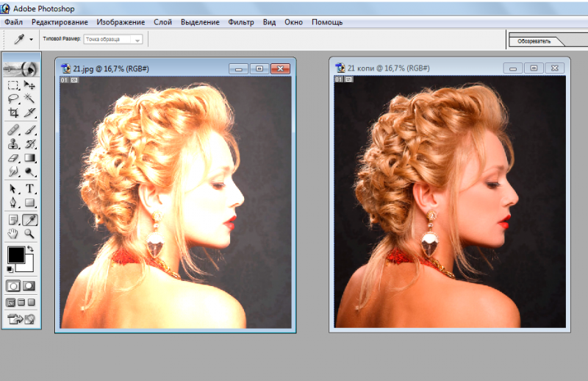Switch to the 'Обозреватель' palette tab
The image size is (588, 381).
(534, 40)
